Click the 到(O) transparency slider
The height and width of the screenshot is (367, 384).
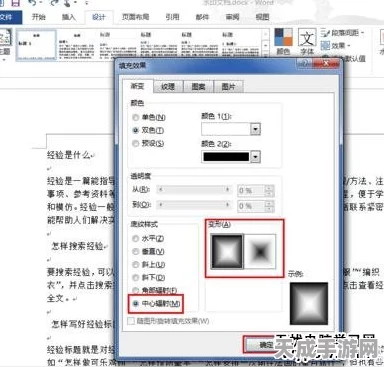tap(194, 205)
